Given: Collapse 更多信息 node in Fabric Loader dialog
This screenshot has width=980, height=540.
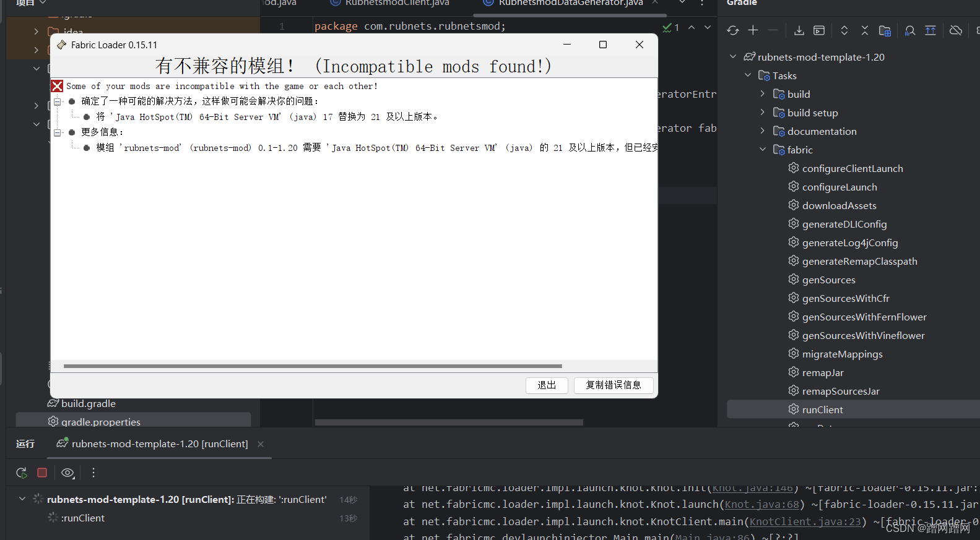Looking at the screenshot, I should point(58,132).
